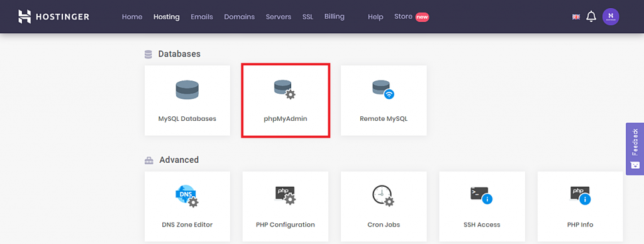
Task: Open the SSL menu
Action: tap(308, 17)
